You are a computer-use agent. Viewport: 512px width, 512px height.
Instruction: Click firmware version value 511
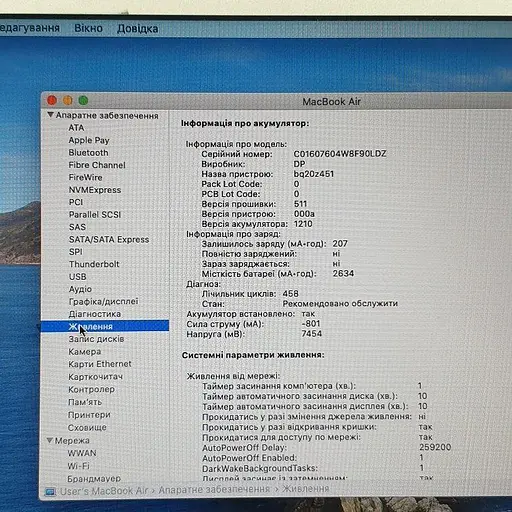300,204
